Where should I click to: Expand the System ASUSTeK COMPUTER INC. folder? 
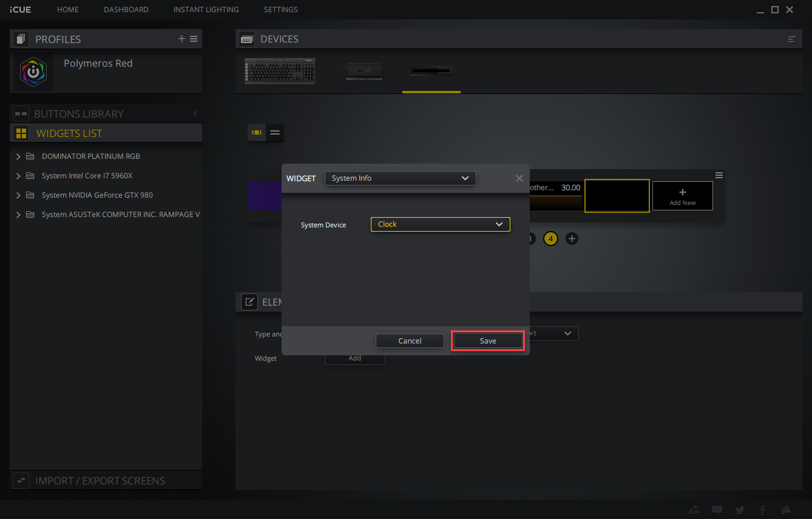click(18, 215)
